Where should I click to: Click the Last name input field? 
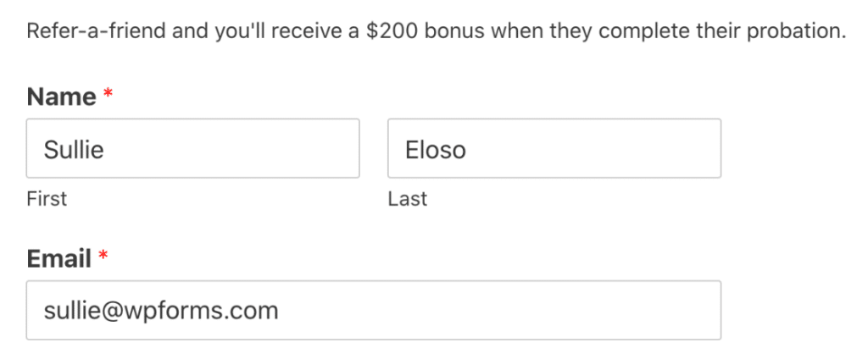tap(554, 149)
